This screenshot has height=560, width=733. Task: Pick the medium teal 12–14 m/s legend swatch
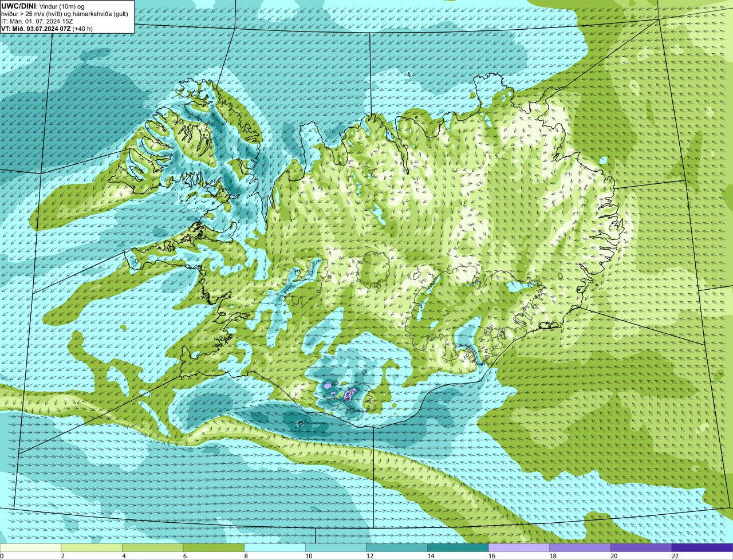point(397,548)
